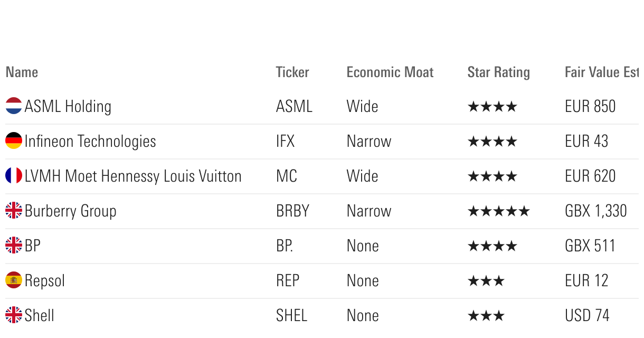
Task: Select the Repsol company name
Action: click(45, 281)
